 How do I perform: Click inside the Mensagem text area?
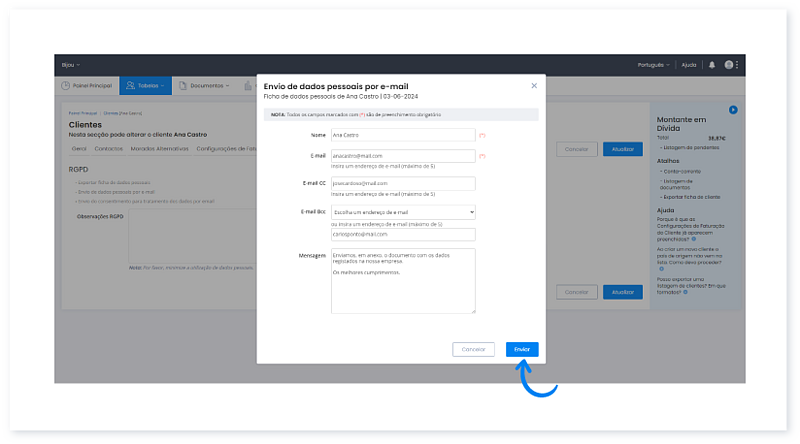coord(403,280)
